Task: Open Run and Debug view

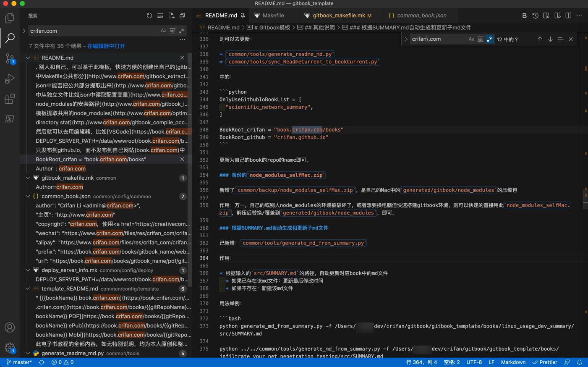Action: 9,79
